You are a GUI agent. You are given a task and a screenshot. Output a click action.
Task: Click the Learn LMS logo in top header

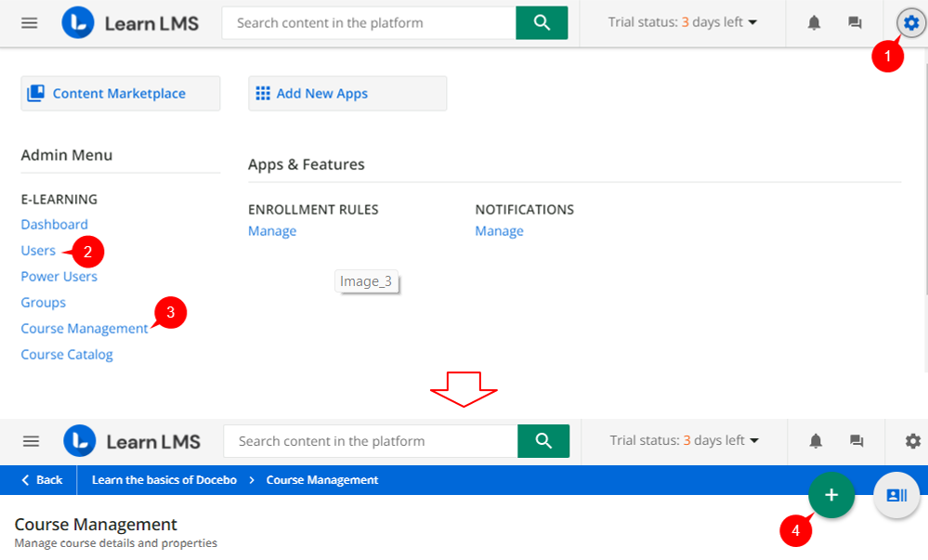point(130,23)
